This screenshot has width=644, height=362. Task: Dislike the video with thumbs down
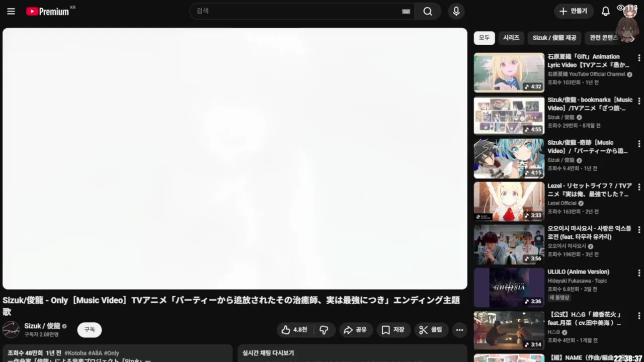tap(324, 330)
